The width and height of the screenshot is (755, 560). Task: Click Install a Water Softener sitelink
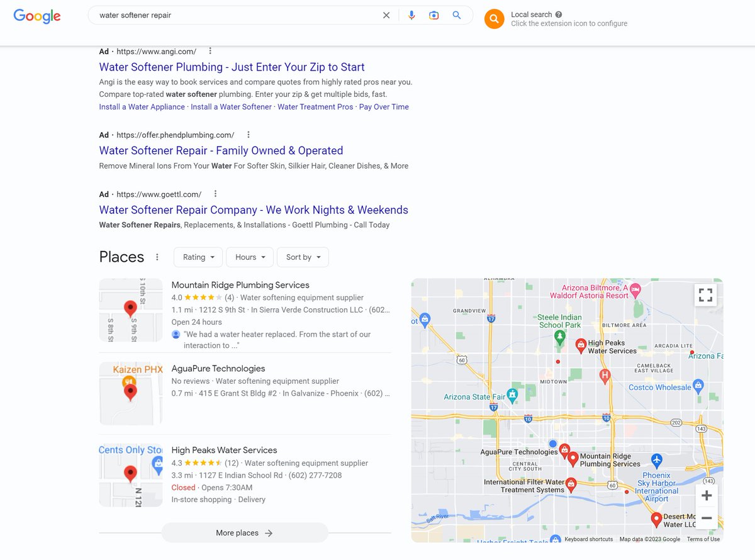pyautogui.click(x=231, y=107)
